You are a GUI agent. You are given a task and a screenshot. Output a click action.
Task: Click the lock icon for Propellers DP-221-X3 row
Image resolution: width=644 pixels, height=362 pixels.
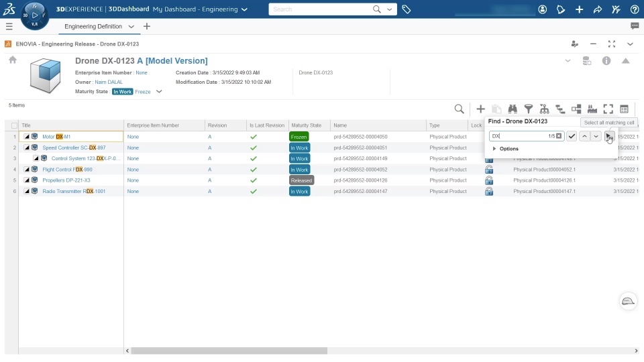tap(489, 180)
